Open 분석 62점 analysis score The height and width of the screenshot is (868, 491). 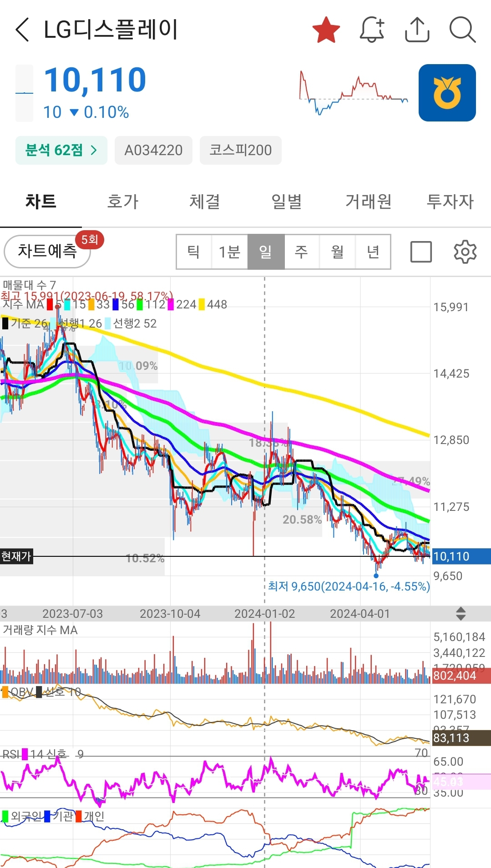[61, 150]
